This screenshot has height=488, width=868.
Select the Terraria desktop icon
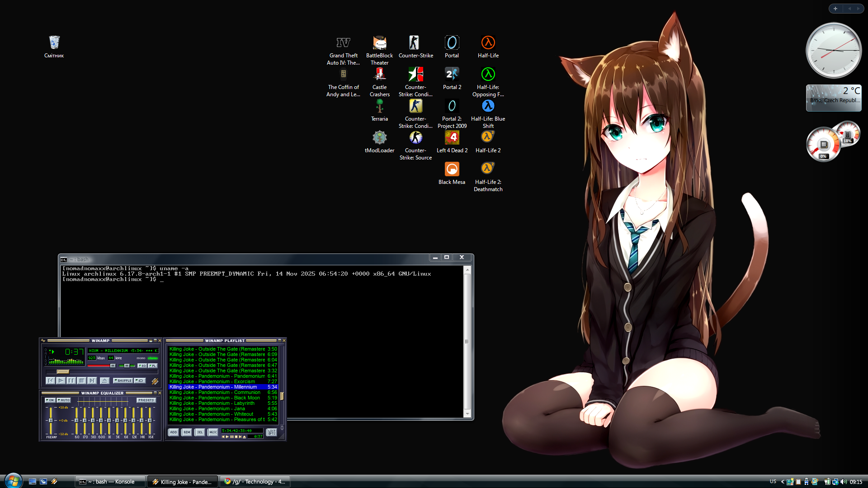[379, 107]
